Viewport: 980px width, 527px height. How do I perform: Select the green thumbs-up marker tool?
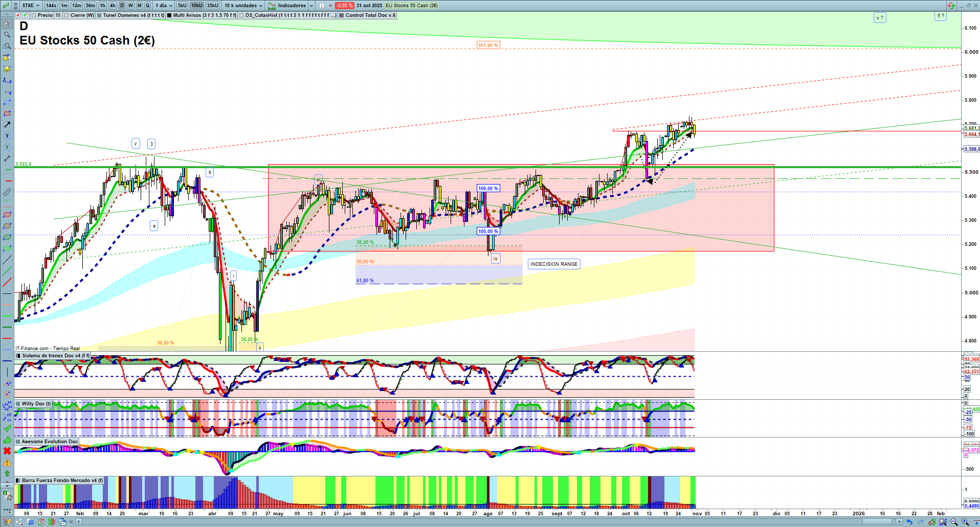[x=7, y=440]
